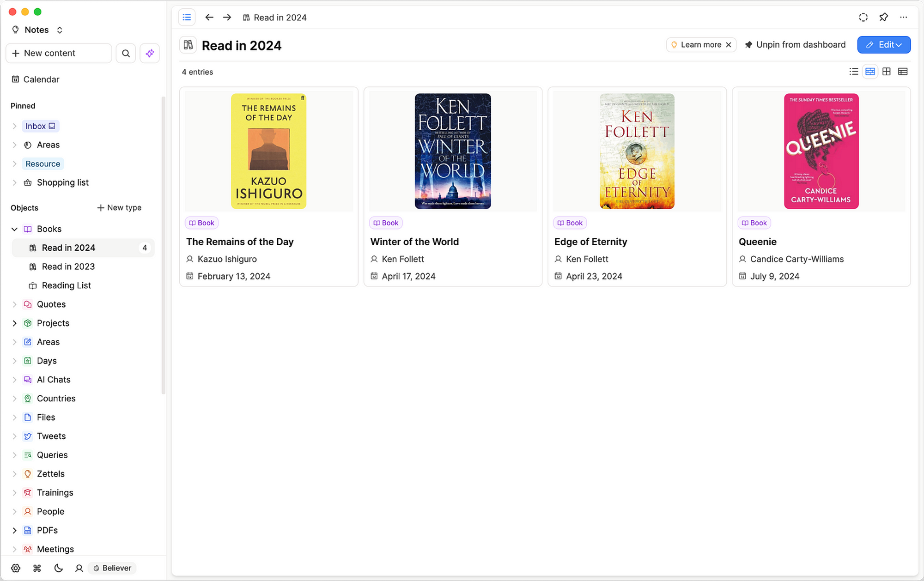The width and height of the screenshot is (924, 581).
Task: Switch to card view layout
Action: (x=870, y=72)
